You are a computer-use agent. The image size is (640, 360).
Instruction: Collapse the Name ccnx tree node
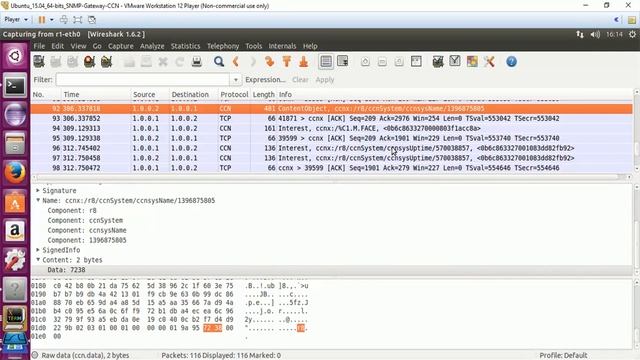(x=38, y=200)
